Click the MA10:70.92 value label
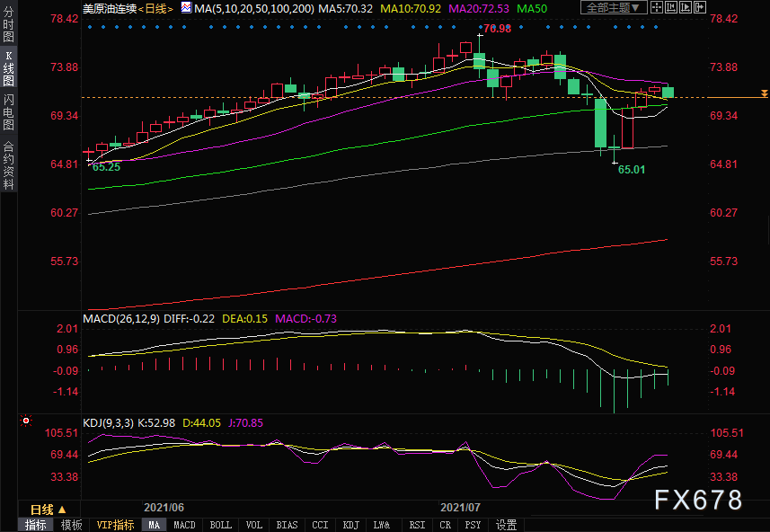Viewport: 770px width, 532px height. pos(411,8)
